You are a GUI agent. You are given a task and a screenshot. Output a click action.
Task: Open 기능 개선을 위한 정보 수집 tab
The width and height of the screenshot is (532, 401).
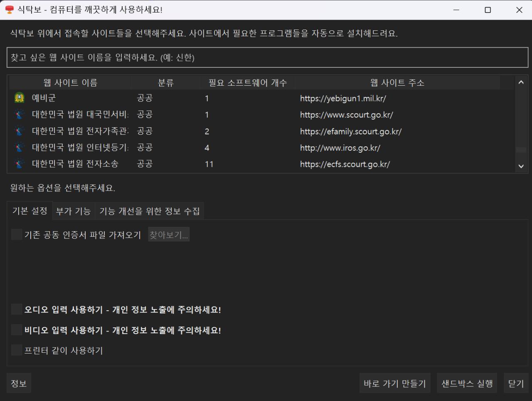[x=149, y=211]
